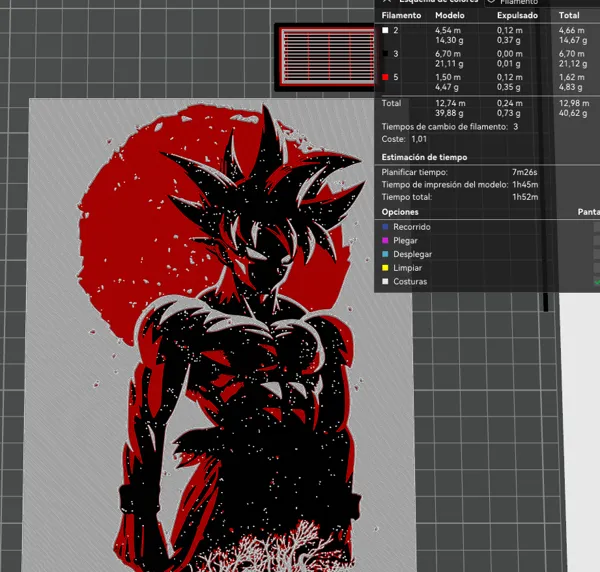Image resolution: width=600 pixels, height=572 pixels.
Task: Click the 'Coste: 1,01' line
Action: click(x=404, y=139)
